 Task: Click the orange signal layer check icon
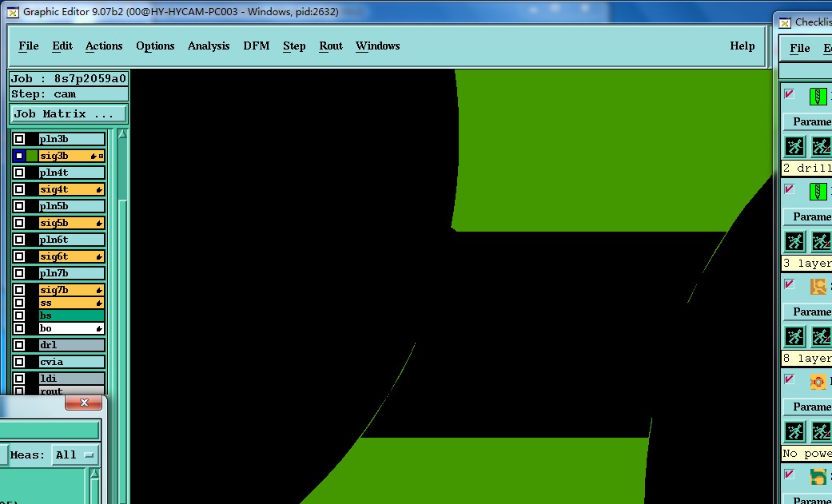(818, 287)
